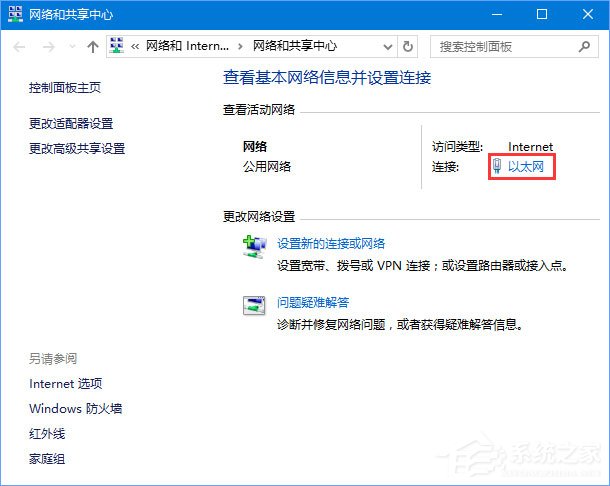610x486 pixels.
Task: Click the troubleshooter icon beside 问题疑难解答
Action: [x=254, y=305]
